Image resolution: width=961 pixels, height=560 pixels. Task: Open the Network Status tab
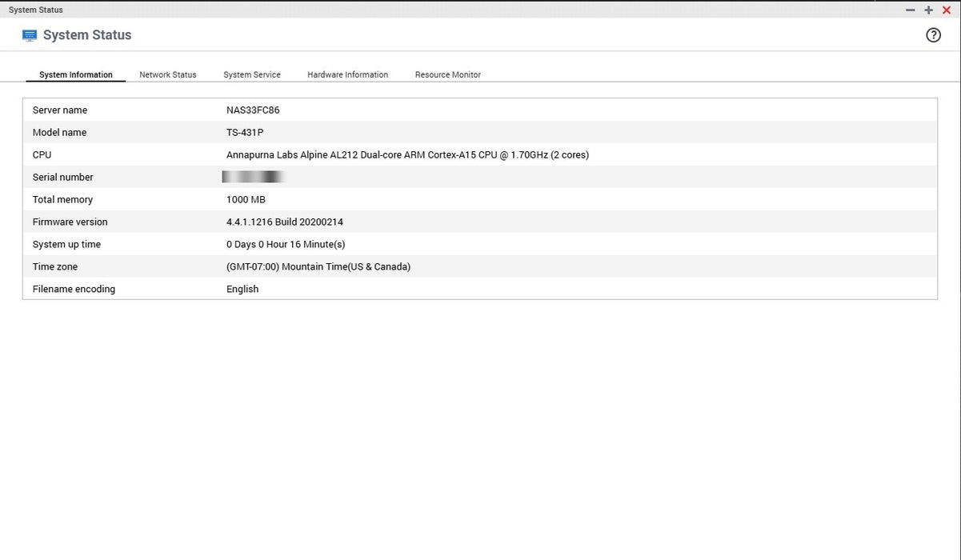pos(168,74)
